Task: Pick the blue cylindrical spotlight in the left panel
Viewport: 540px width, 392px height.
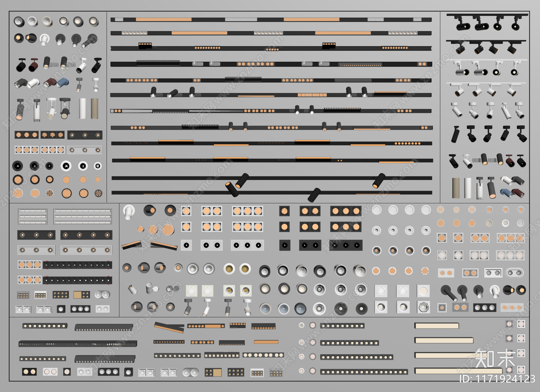Action: (x=63, y=82)
